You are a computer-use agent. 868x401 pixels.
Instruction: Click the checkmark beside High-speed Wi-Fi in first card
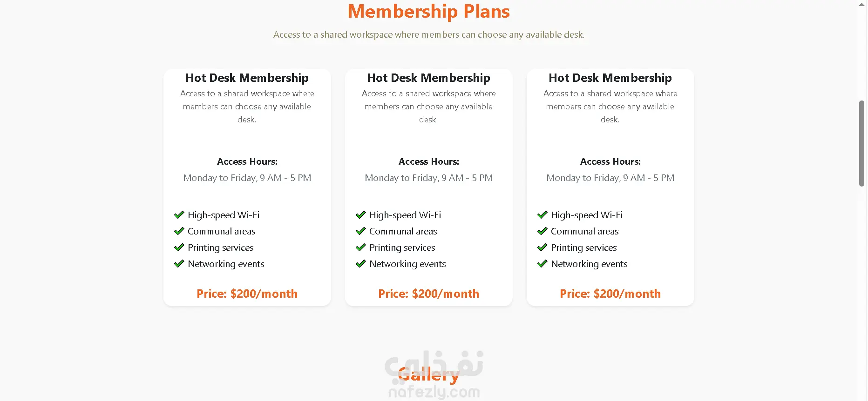pos(179,215)
